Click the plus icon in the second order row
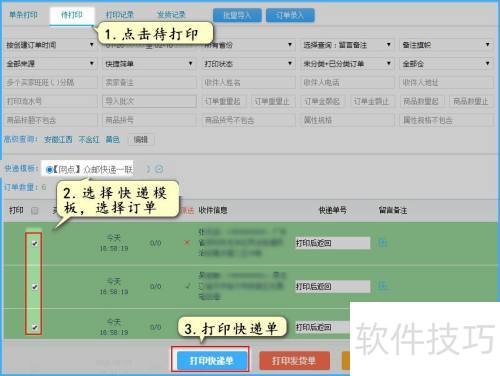This screenshot has width=500, height=376. pos(383,286)
